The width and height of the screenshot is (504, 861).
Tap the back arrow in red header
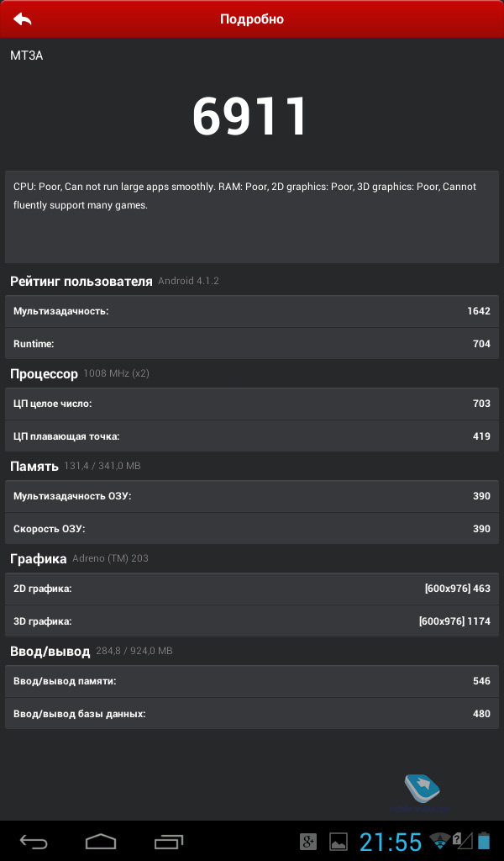pyautogui.click(x=23, y=18)
